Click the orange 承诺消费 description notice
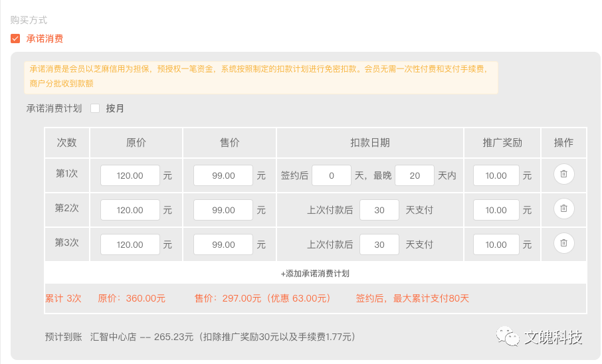602x364 pixels. [261, 78]
